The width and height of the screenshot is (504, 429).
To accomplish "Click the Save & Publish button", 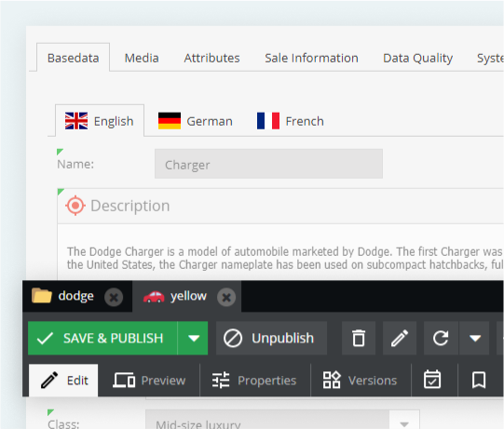I will click(102, 338).
